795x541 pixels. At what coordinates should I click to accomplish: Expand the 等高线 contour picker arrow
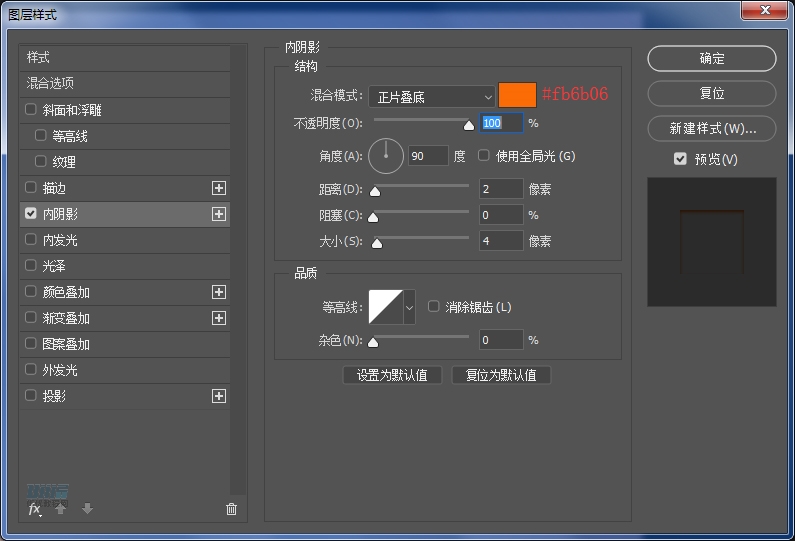click(409, 308)
